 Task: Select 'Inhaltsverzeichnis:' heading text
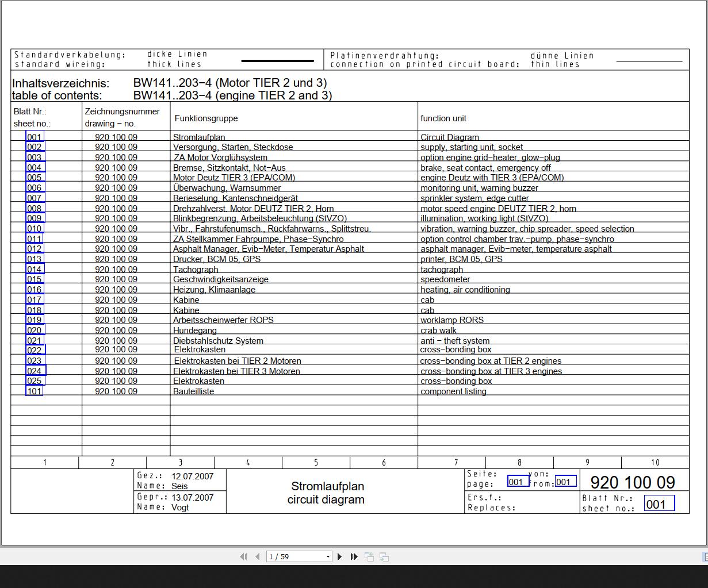60,83
